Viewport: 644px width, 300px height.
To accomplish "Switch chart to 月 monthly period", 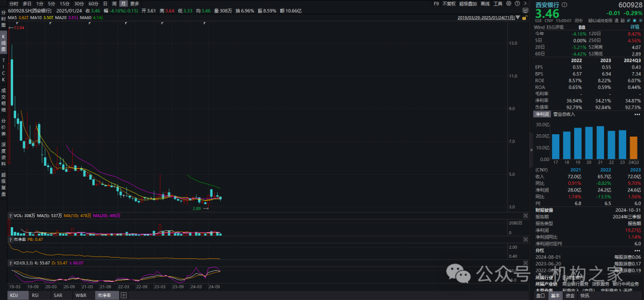I will pos(123,4).
